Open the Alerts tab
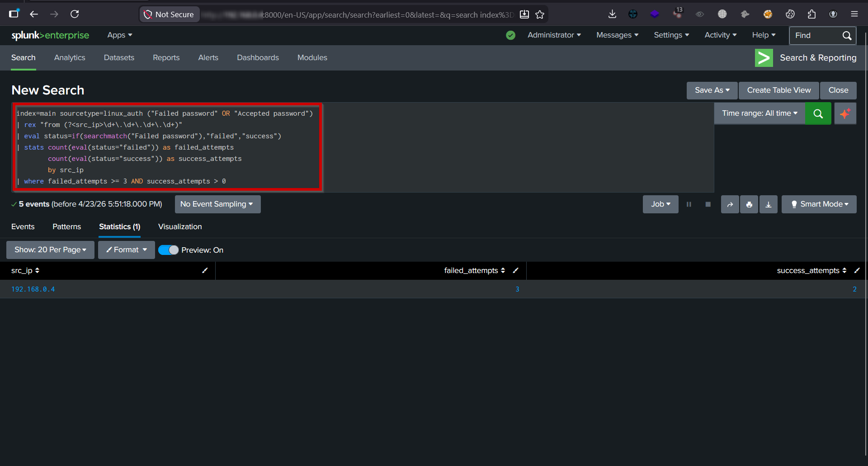Image resolution: width=868 pixels, height=466 pixels. [x=208, y=58]
